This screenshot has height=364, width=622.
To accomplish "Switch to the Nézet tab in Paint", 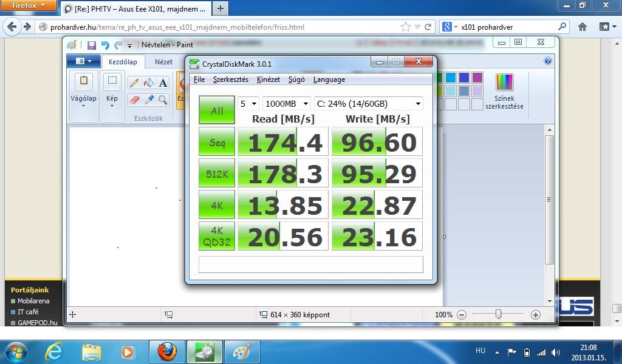I will 163,62.
